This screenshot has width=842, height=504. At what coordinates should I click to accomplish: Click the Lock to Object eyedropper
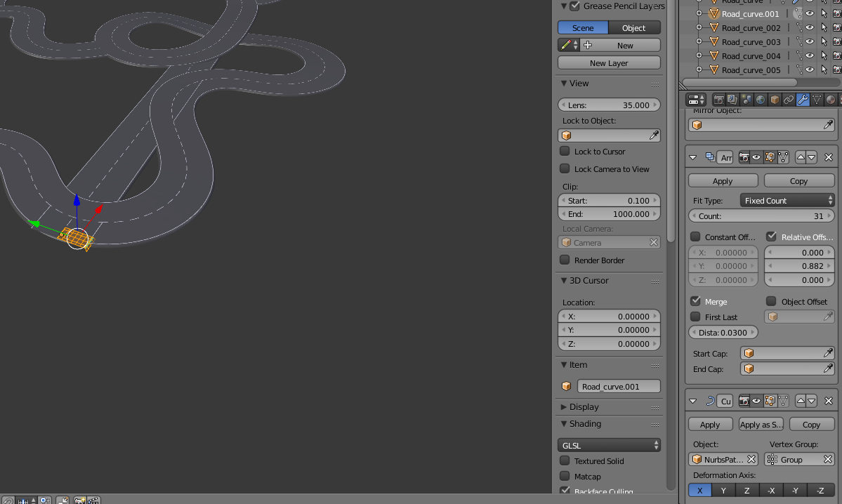pyautogui.click(x=654, y=135)
